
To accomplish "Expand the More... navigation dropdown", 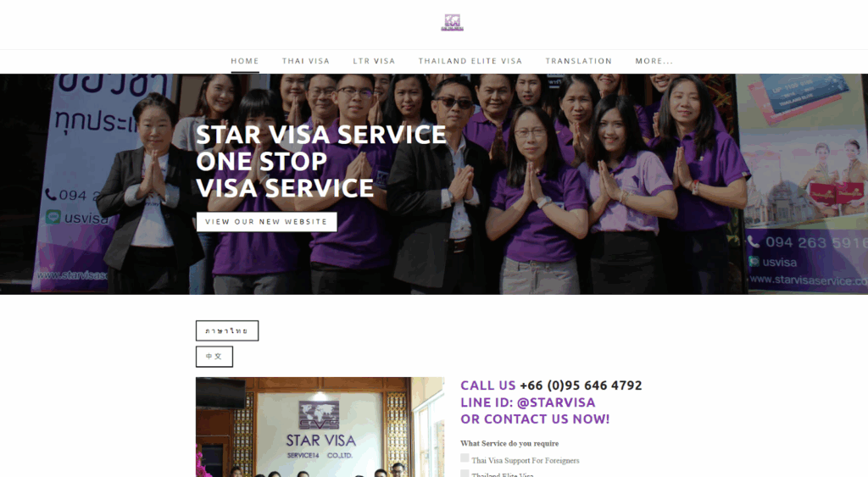I will pos(654,61).
